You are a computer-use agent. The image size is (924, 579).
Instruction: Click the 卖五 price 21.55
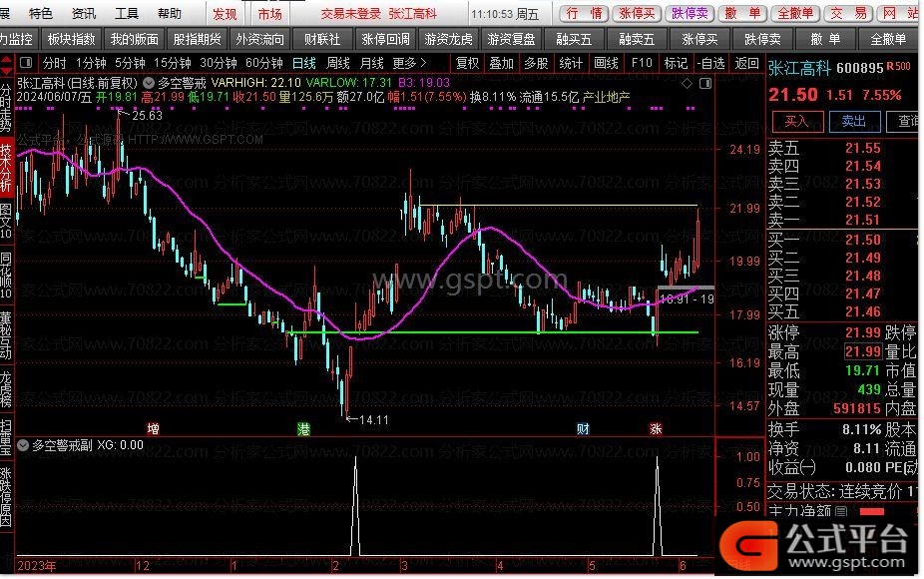(863, 148)
